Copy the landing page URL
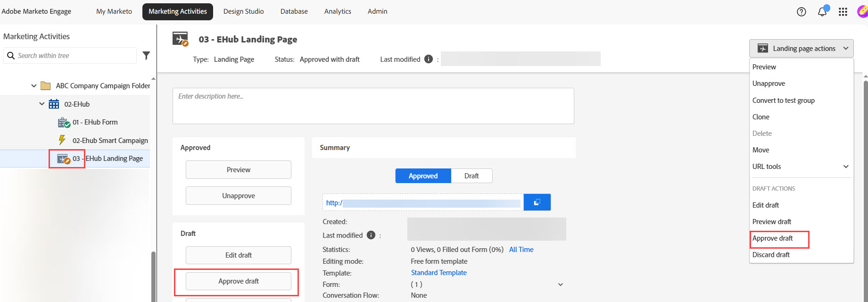 537,202
